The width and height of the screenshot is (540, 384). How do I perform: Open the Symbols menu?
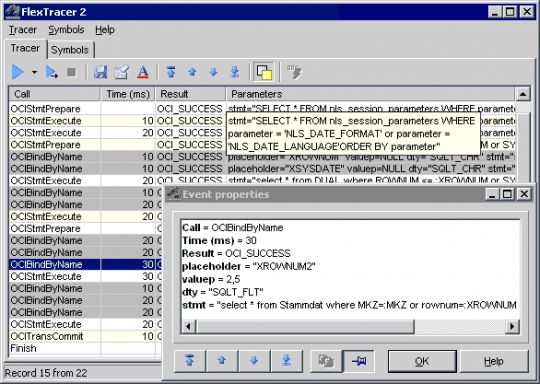point(66,30)
